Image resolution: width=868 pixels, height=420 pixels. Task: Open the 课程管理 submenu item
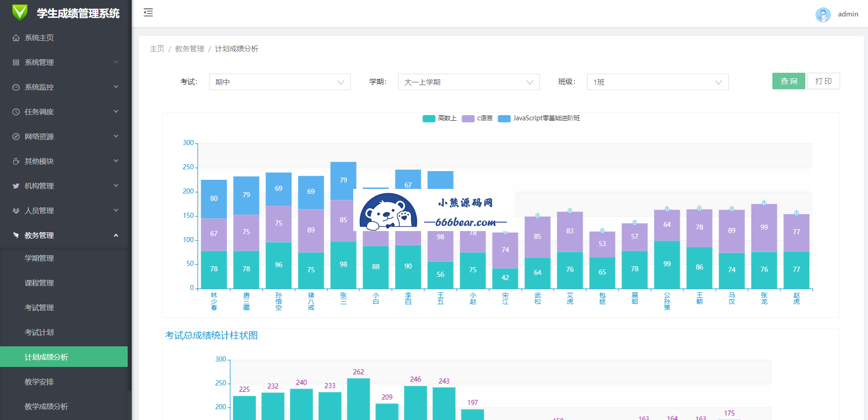pos(64,283)
